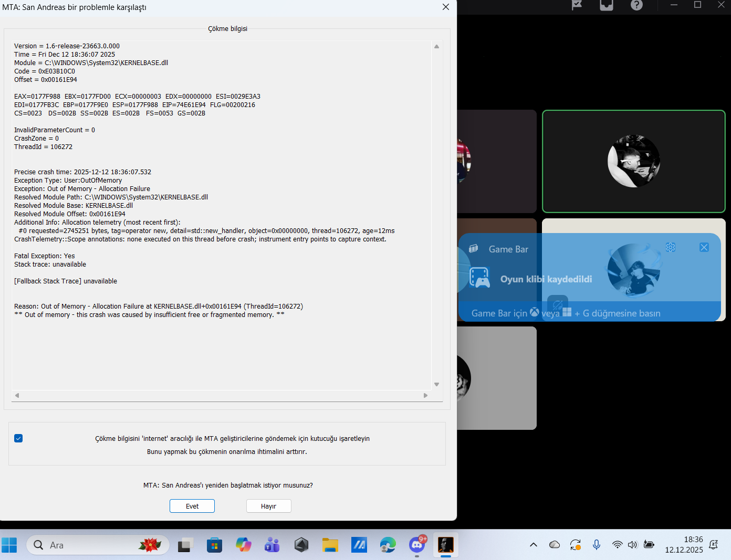Click the 'Offset = 0x00161E94' line
Screen dimensions: 731x560
tap(46, 80)
